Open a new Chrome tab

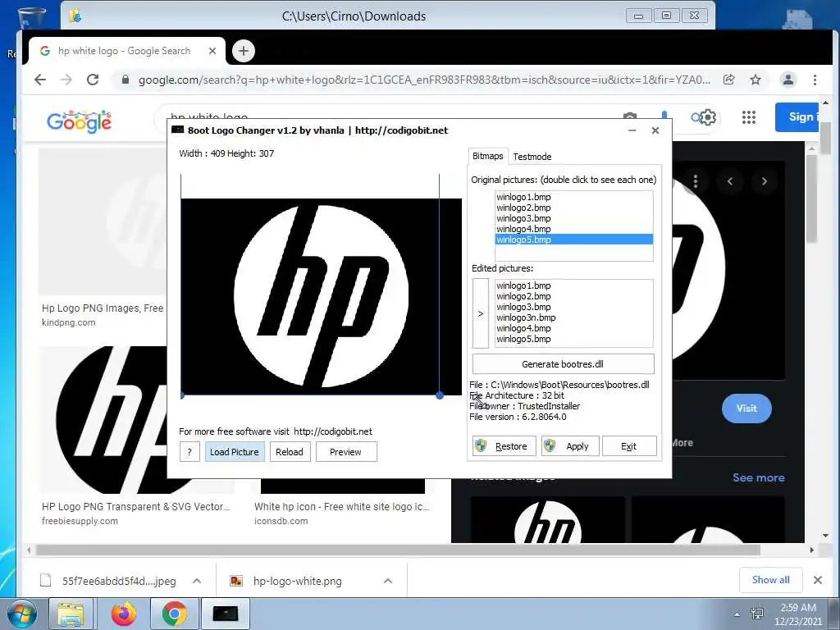tap(244, 51)
